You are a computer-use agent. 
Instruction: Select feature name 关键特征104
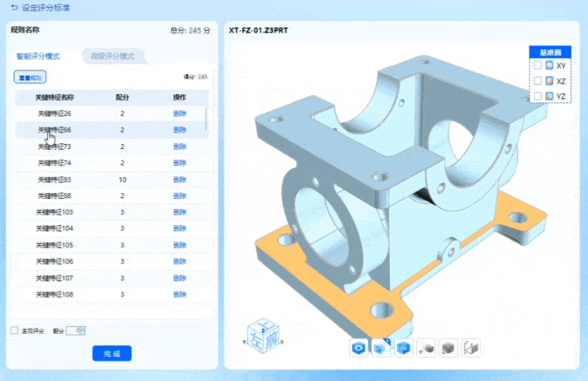pyautogui.click(x=54, y=228)
